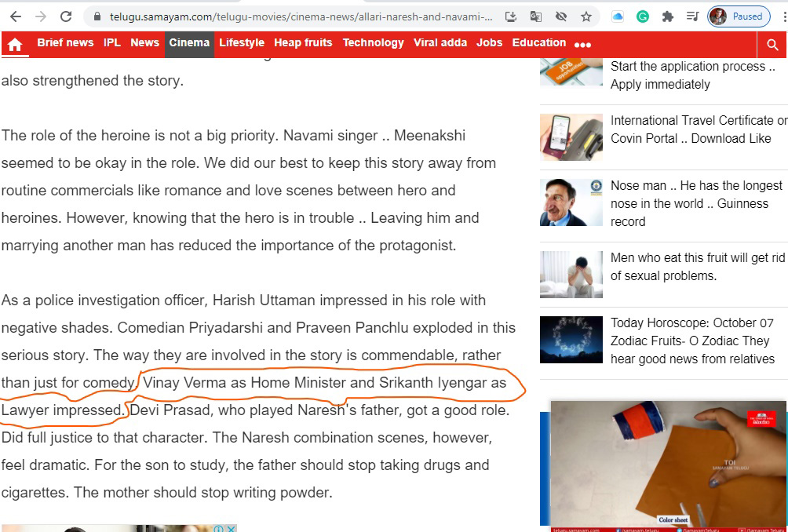Open the site search magnifier icon

[x=772, y=46]
